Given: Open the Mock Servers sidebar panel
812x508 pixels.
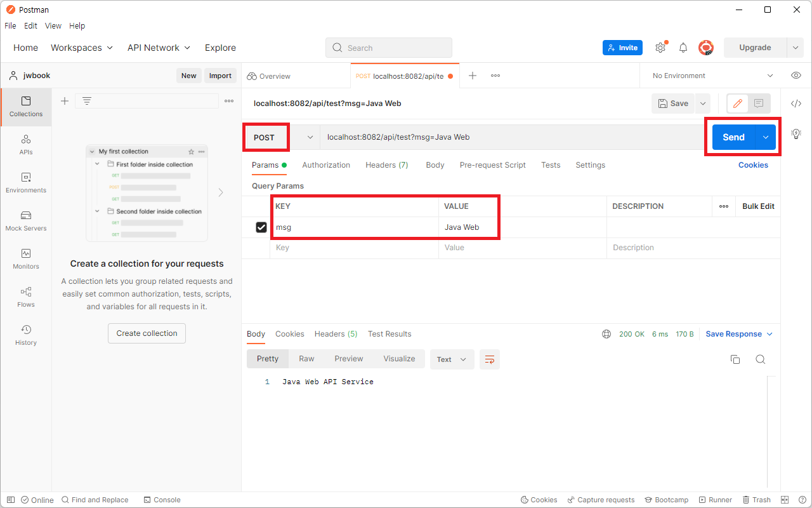Looking at the screenshot, I should tap(26, 221).
